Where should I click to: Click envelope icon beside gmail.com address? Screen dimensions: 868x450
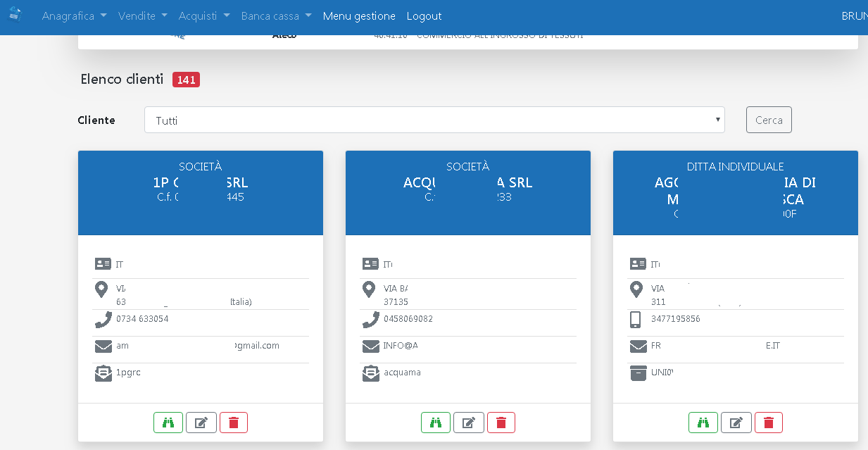click(x=103, y=346)
